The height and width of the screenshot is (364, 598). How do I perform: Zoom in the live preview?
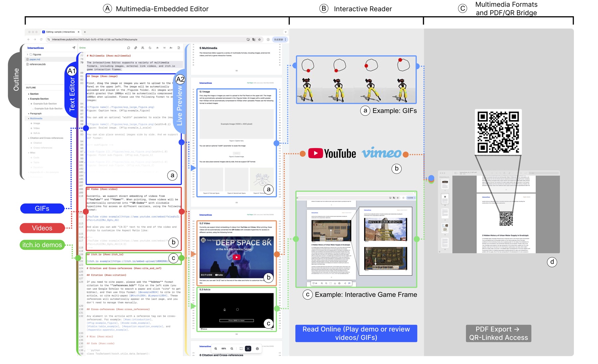click(216, 349)
